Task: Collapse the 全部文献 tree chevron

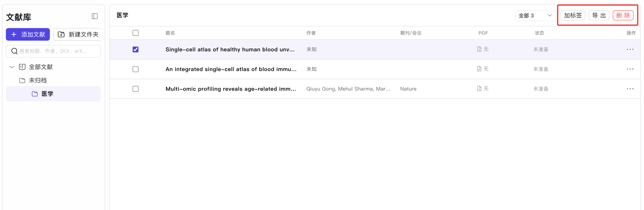Action: [12, 67]
